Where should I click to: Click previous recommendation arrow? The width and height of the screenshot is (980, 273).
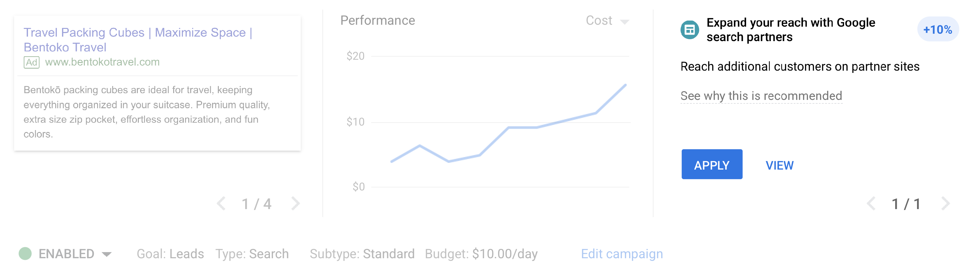coord(871,203)
